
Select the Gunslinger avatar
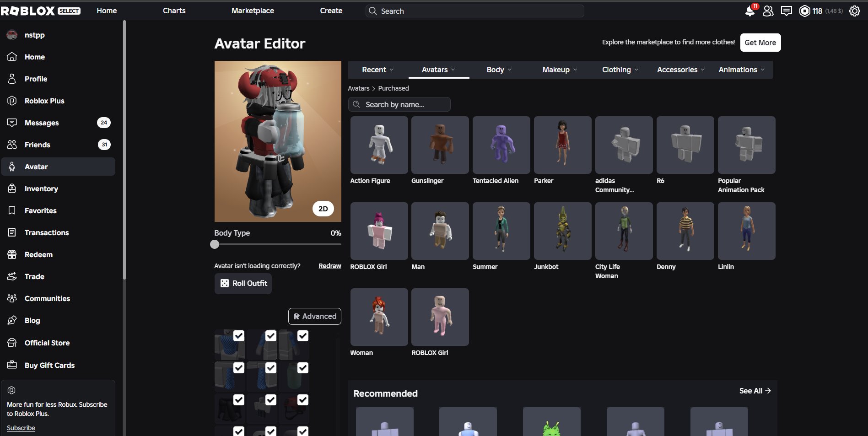pyautogui.click(x=440, y=145)
